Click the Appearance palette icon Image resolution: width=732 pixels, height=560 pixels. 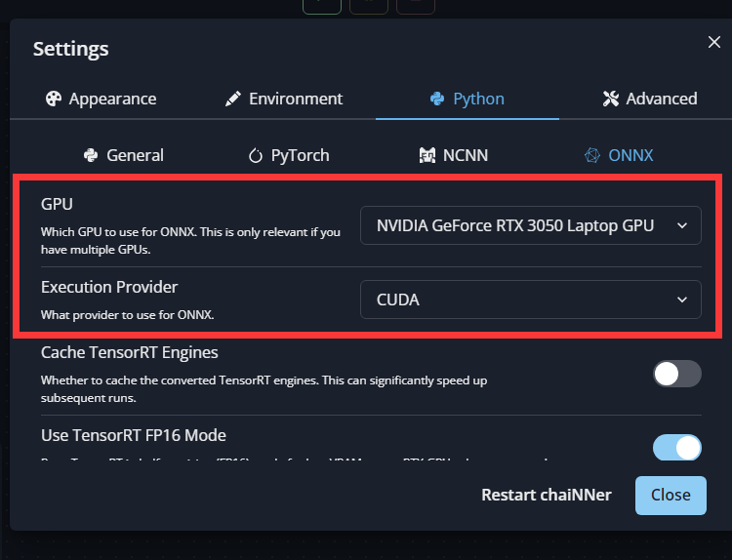point(54,99)
